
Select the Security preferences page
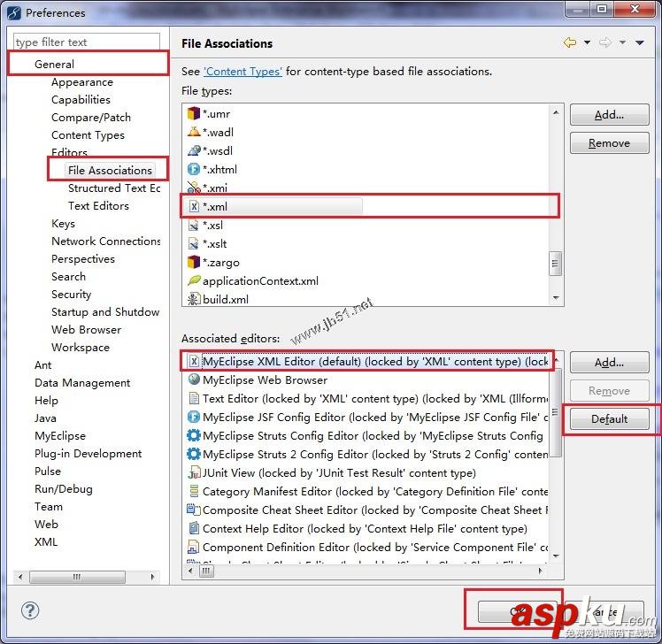click(x=71, y=295)
